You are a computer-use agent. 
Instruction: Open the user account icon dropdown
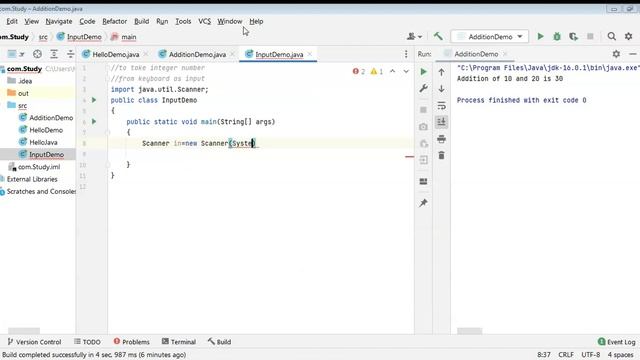click(x=414, y=36)
